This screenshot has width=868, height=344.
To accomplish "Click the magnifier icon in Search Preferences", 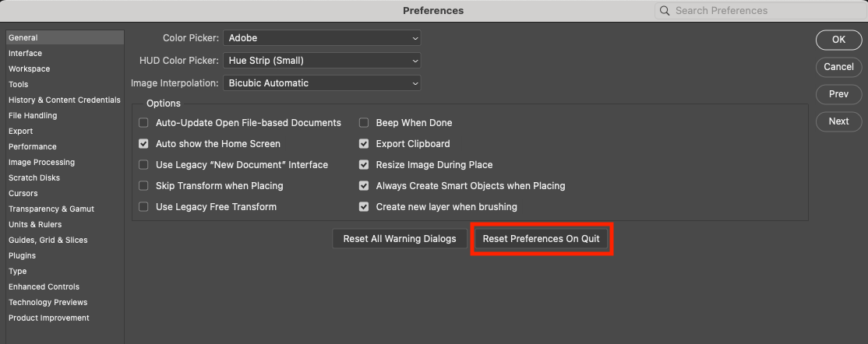I will click(665, 11).
